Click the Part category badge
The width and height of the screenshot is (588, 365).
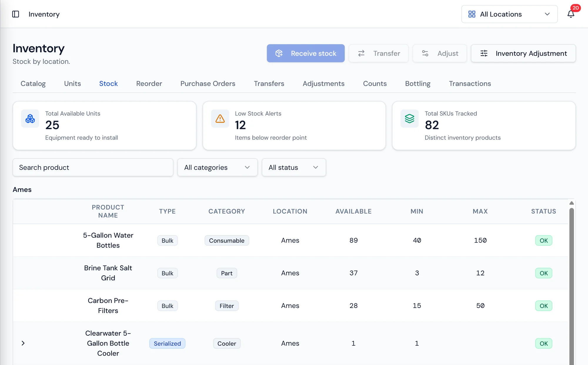coord(227,273)
